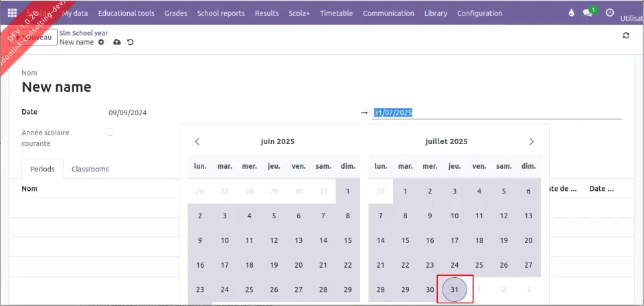The height and width of the screenshot is (306, 644).
Task: Click the gear icon beside New name
Action: [x=101, y=42]
